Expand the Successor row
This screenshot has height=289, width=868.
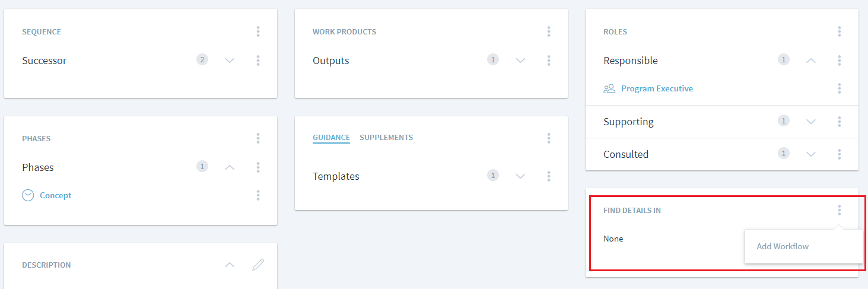point(230,61)
